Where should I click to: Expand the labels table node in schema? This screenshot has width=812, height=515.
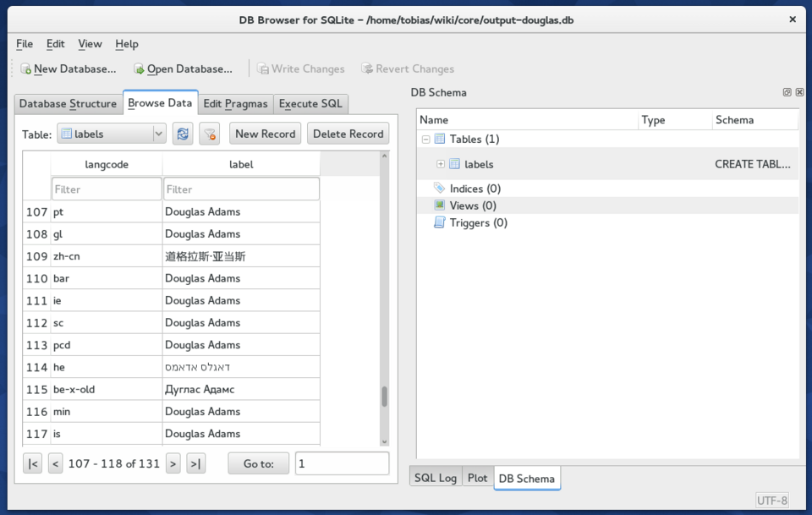[440, 164]
